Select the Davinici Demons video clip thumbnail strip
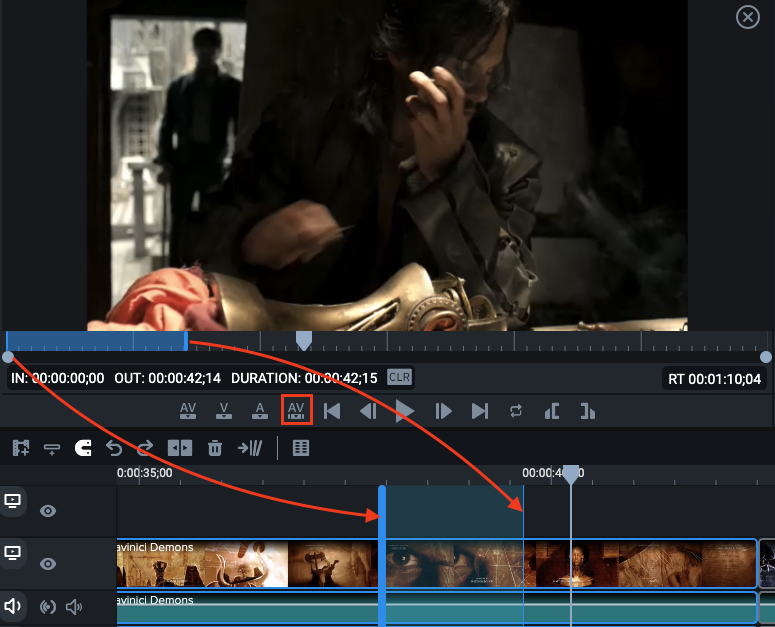Image resolution: width=775 pixels, height=627 pixels. pos(437,564)
